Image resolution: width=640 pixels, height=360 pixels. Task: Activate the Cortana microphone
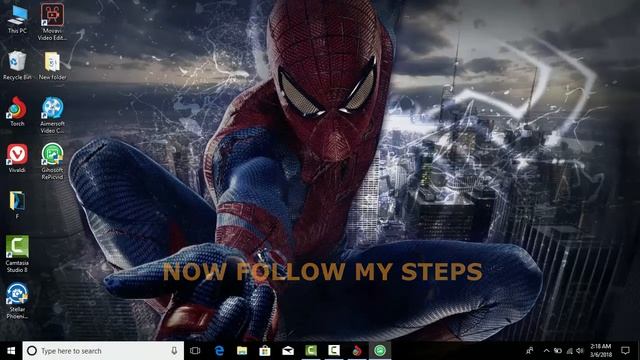(174, 351)
